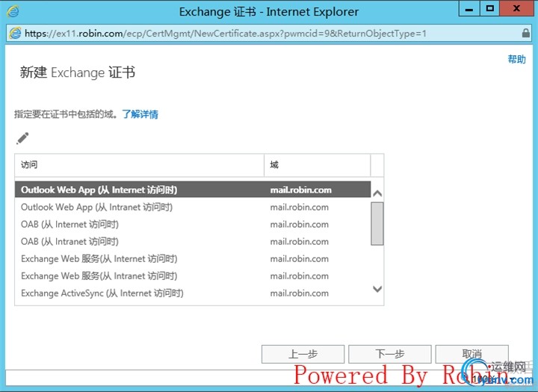Minimize the Internet Explorer window
Screen dimensions: 538x392
point(469,9)
